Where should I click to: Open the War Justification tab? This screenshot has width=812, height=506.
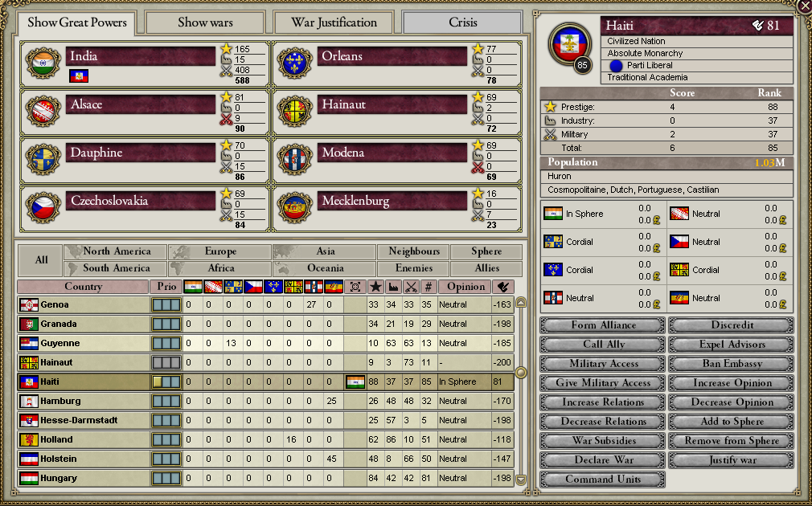click(334, 22)
